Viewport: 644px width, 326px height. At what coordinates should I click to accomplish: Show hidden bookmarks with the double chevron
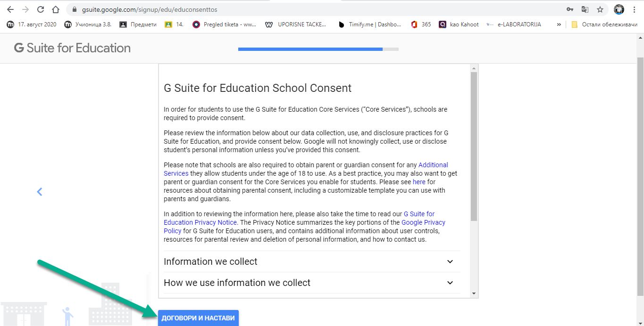click(559, 24)
